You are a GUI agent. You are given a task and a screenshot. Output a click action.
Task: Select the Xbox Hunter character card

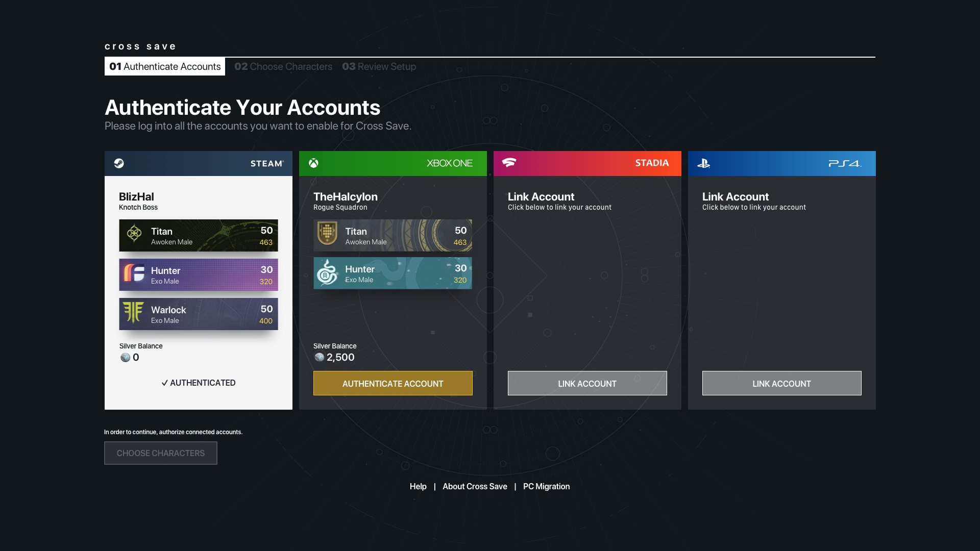coord(393,273)
